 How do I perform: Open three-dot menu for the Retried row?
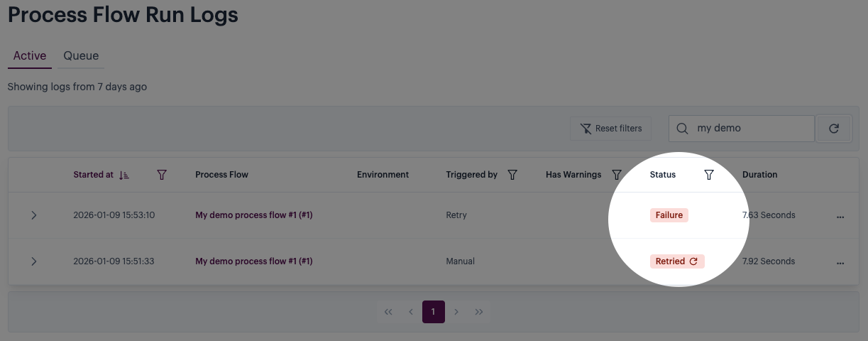pos(840,262)
